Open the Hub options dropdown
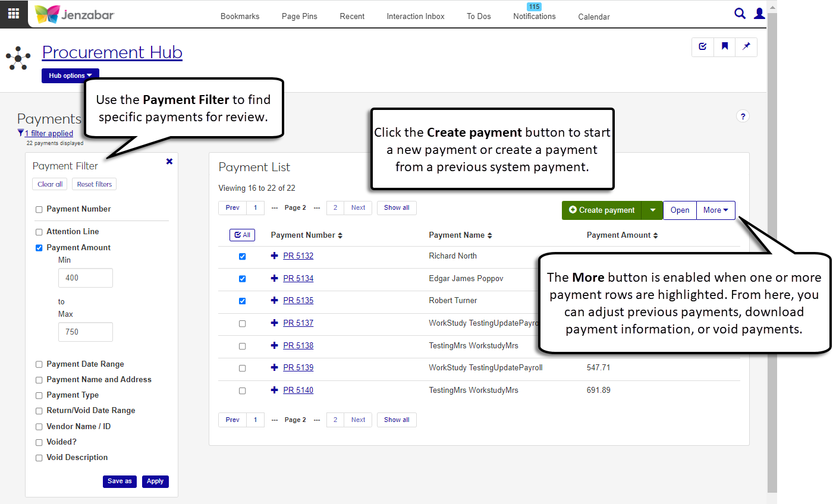 (x=70, y=75)
